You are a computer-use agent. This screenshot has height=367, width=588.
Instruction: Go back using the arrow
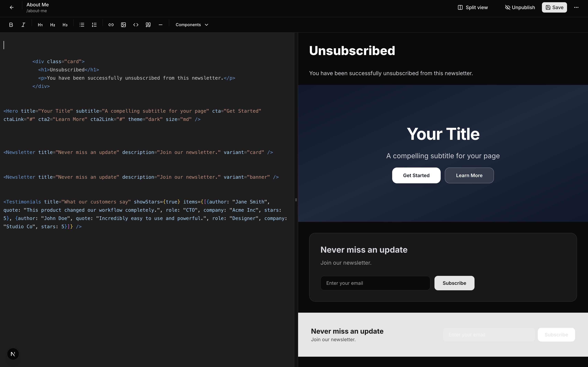(x=12, y=8)
